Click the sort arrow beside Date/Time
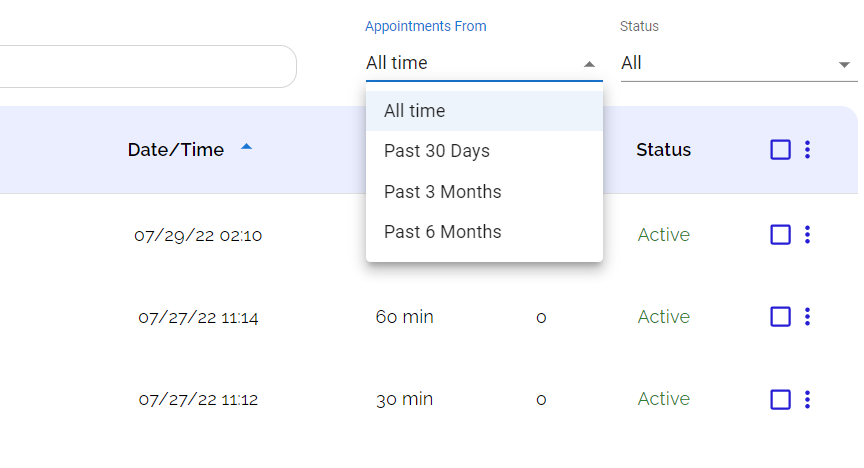The width and height of the screenshot is (864, 468). tap(247, 148)
